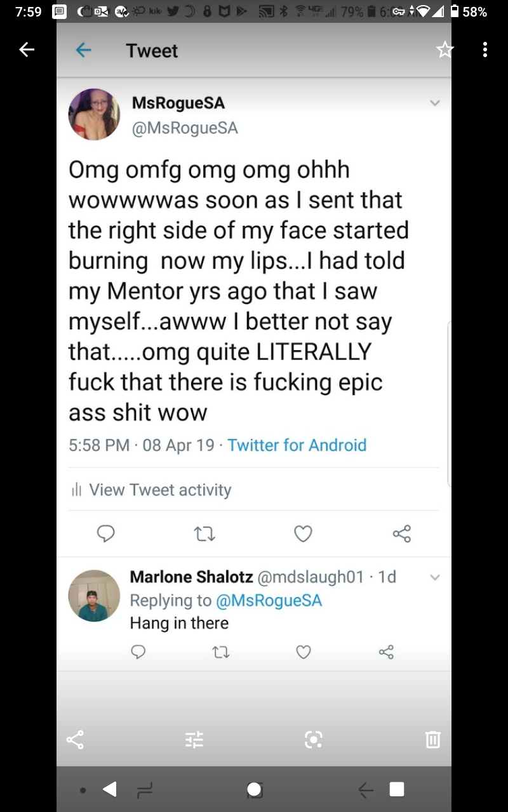Tap comment icon on Marlone Shalotz's reply
This screenshot has width=508, height=812.
click(138, 652)
